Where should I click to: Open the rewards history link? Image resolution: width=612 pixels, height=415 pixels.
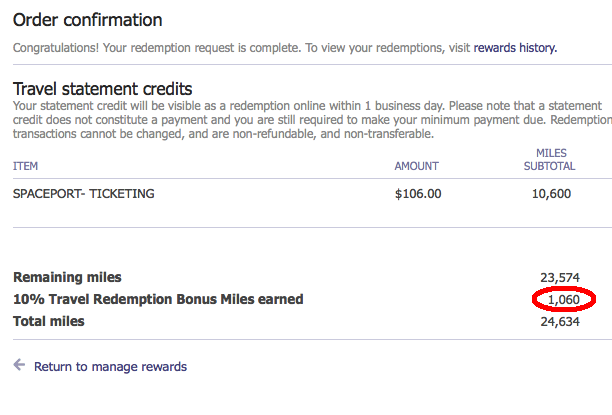coord(515,48)
